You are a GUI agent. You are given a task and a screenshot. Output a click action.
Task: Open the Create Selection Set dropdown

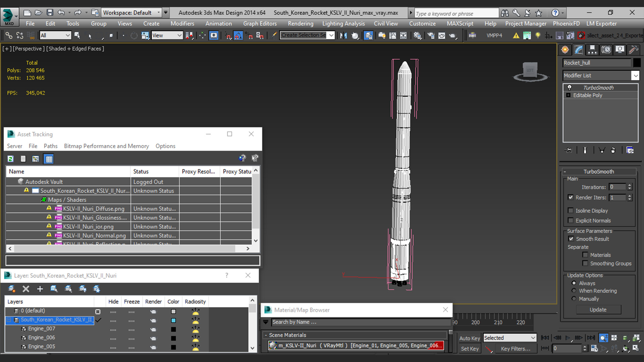point(307,35)
